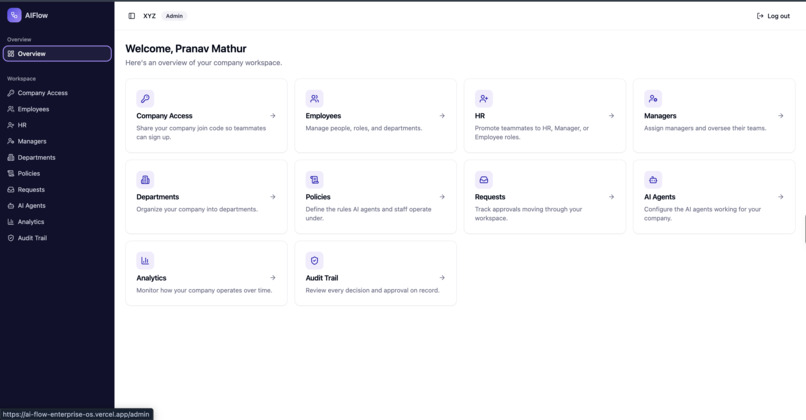This screenshot has height=420, width=806.
Task: Click the arrow on Requests card
Action: pyautogui.click(x=611, y=197)
